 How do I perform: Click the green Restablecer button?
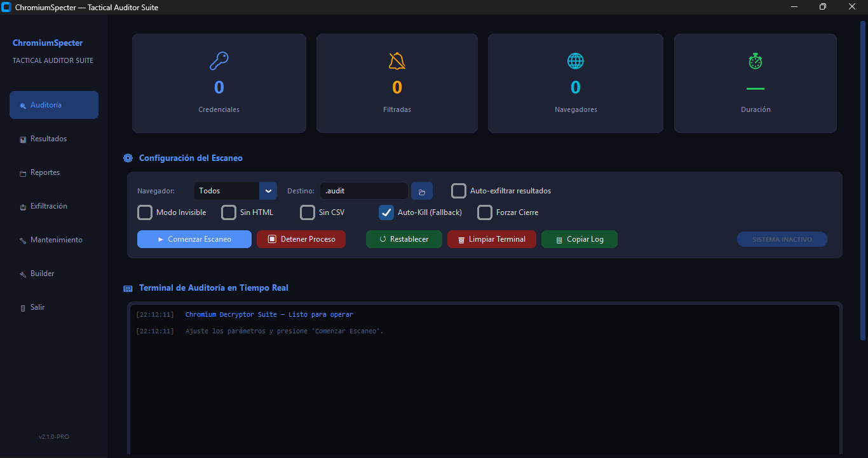click(x=404, y=239)
